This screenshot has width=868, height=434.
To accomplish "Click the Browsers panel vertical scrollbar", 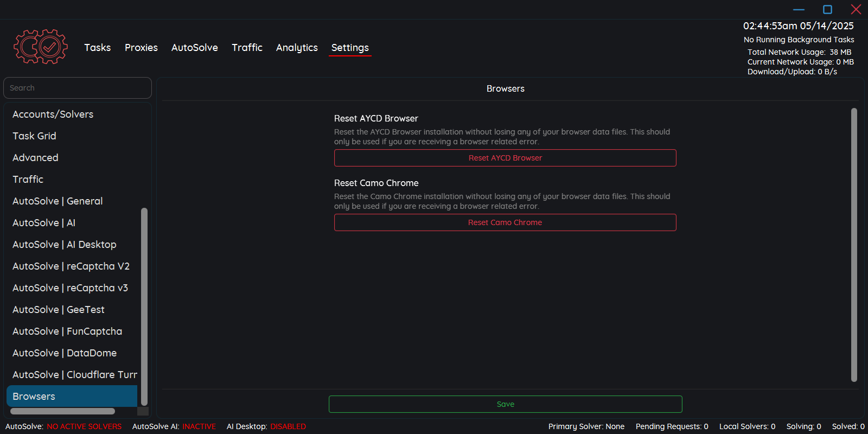I will point(854,245).
